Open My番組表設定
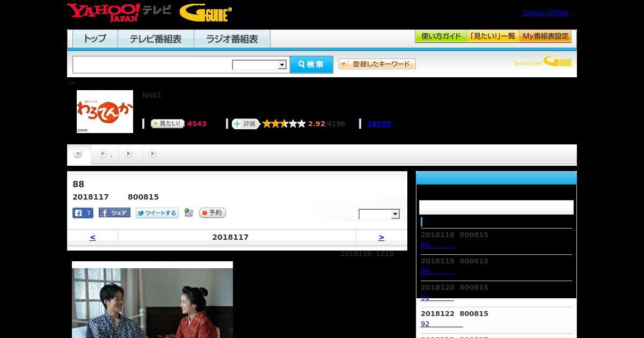The width and height of the screenshot is (644, 338). pos(545,36)
